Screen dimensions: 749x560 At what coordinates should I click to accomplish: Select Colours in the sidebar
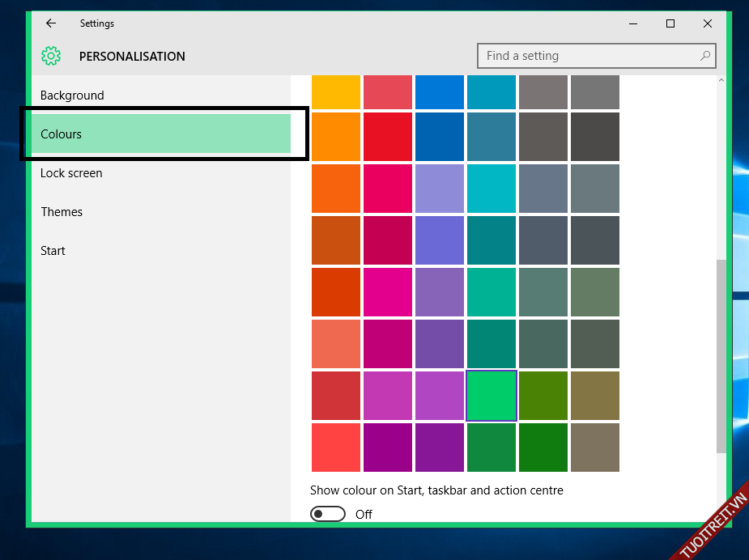62,134
